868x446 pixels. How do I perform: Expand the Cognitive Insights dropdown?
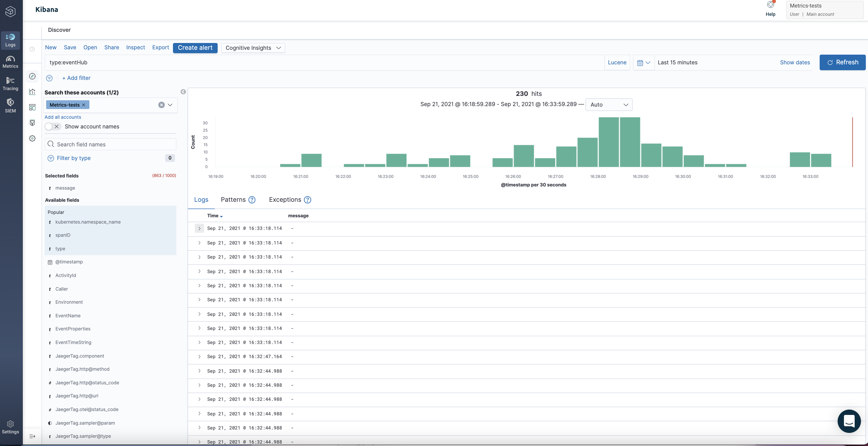pyautogui.click(x=253, y=48)
